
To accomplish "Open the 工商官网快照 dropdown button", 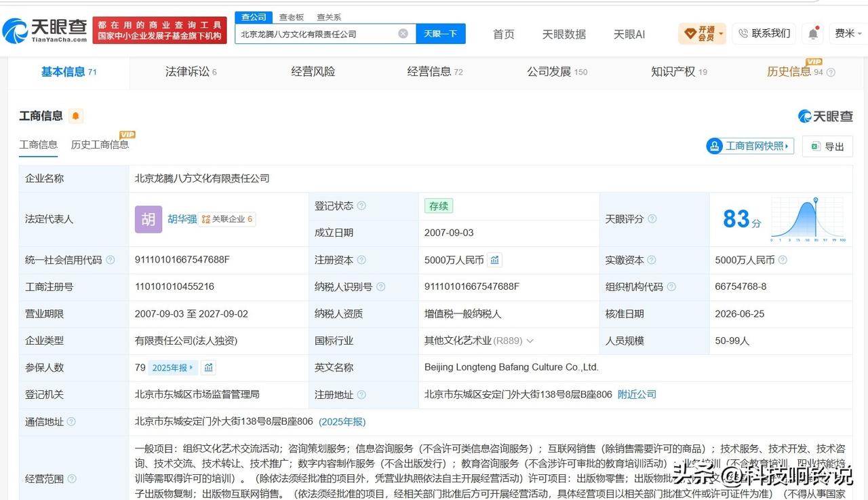I will coord(750,146).
